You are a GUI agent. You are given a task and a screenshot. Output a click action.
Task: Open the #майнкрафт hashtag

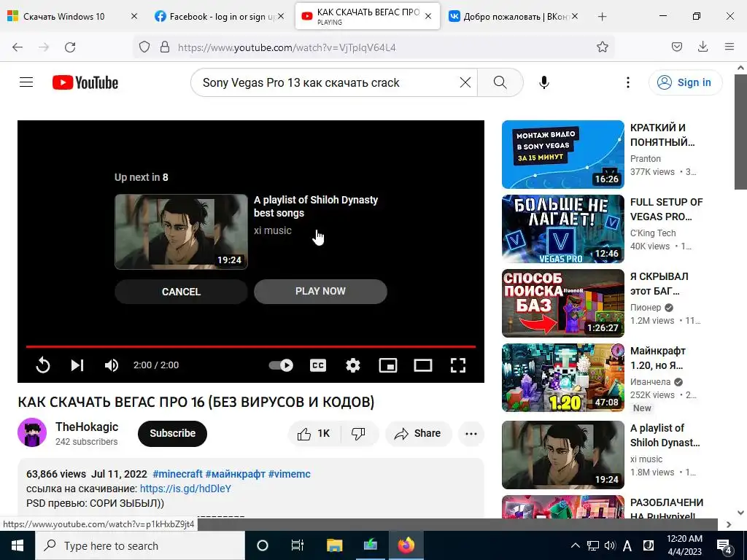[x=236, y=474]
